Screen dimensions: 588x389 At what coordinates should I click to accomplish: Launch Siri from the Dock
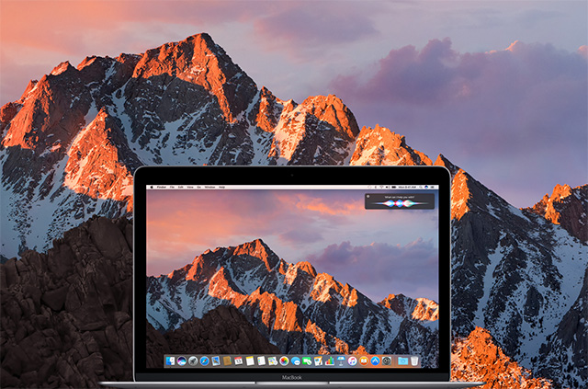click(x=181, y=360)
